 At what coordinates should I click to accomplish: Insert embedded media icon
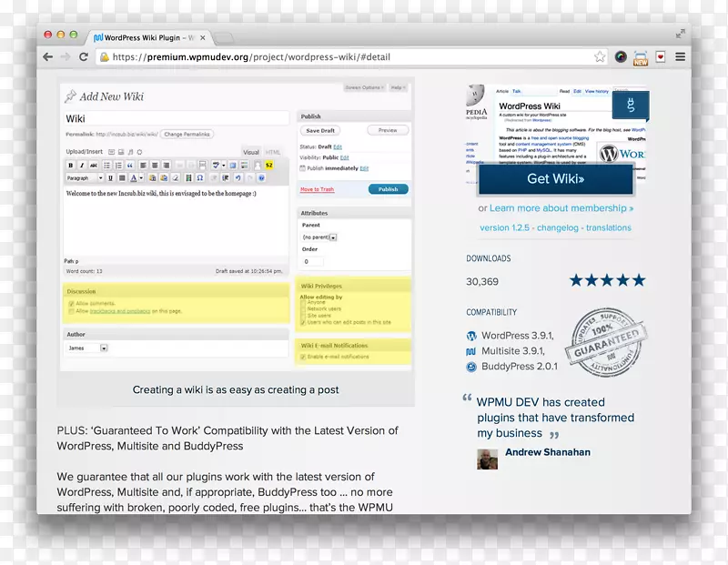[189, 177]
